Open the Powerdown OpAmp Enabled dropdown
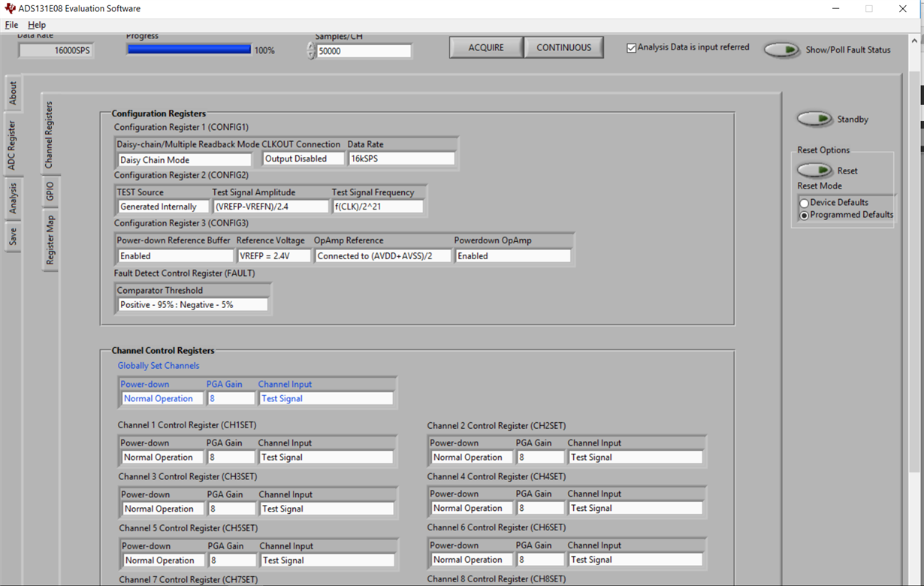The image size is (924, 586). point(512,256)
